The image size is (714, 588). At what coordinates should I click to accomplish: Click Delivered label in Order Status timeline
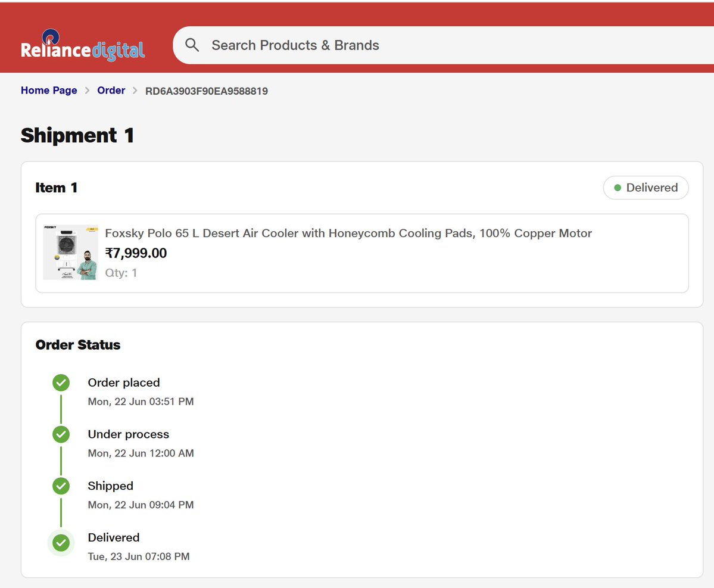114,537
